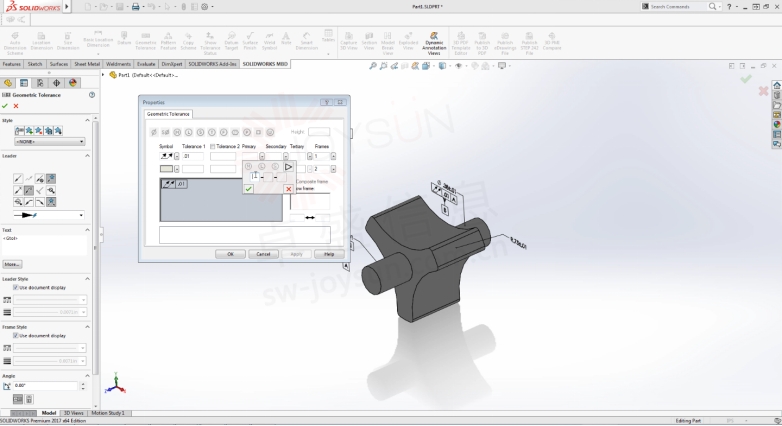Open the Motion Study 1 tab

point(108,413)
